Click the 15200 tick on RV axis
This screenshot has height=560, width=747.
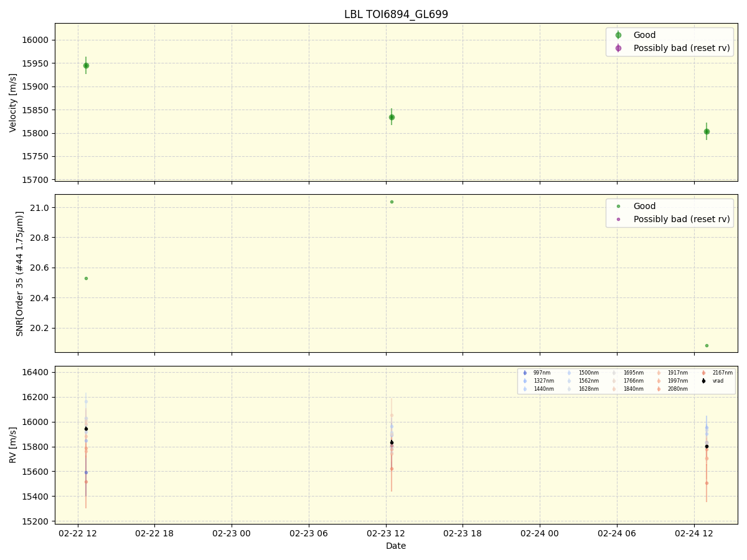[37, 521]
